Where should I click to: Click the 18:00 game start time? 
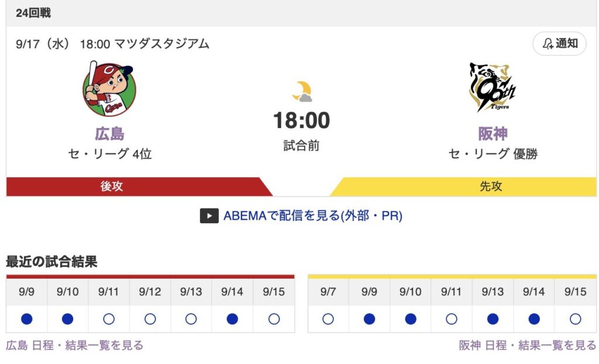[x=302, y=120]
